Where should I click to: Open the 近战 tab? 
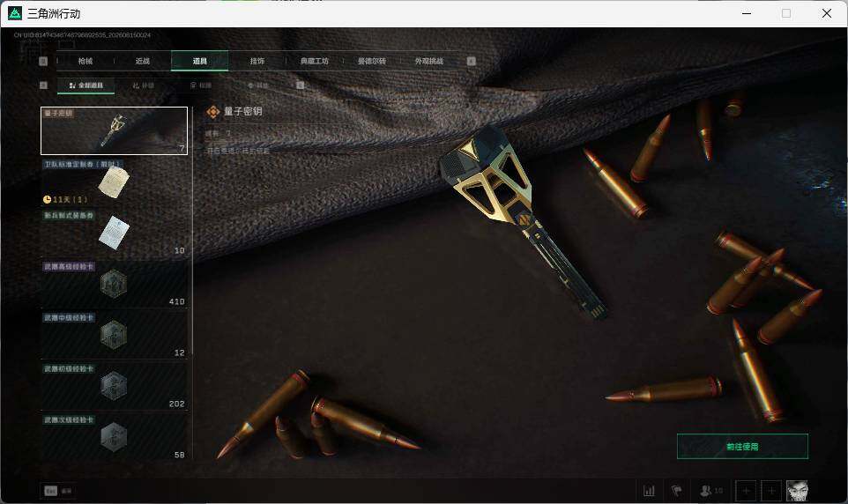point(143,61)
